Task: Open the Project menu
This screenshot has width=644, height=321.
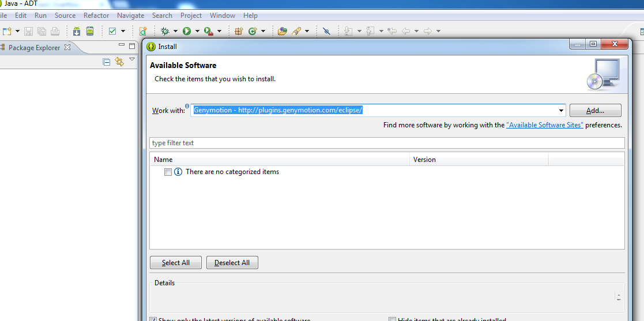Action: point(191,16)
